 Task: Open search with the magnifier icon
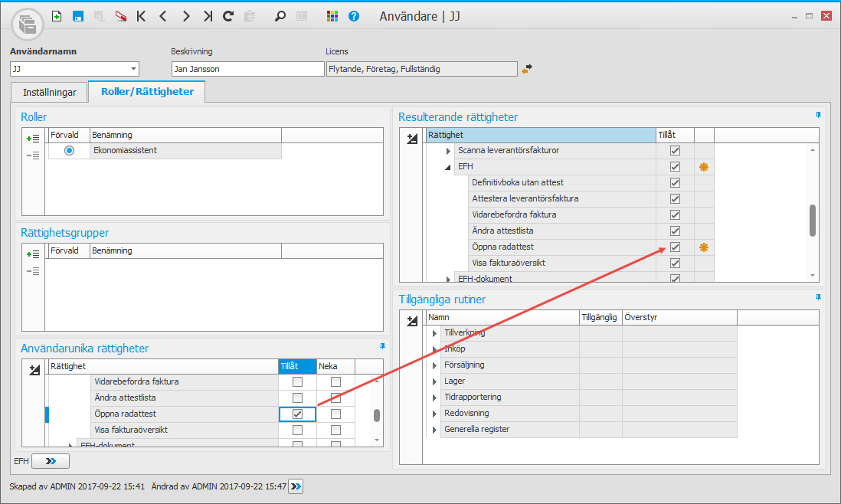[280, 16]
